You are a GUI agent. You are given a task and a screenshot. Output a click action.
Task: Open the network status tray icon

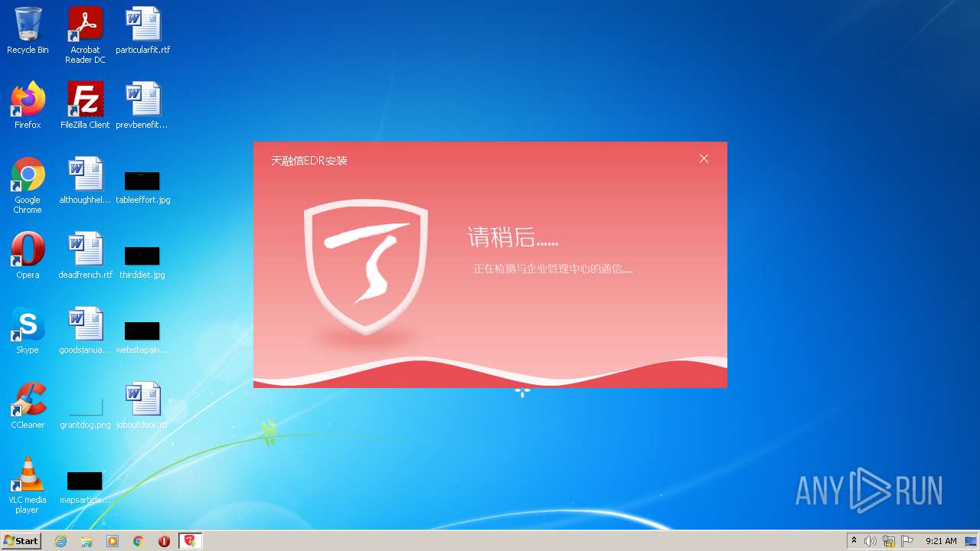[x=889, y=541]
